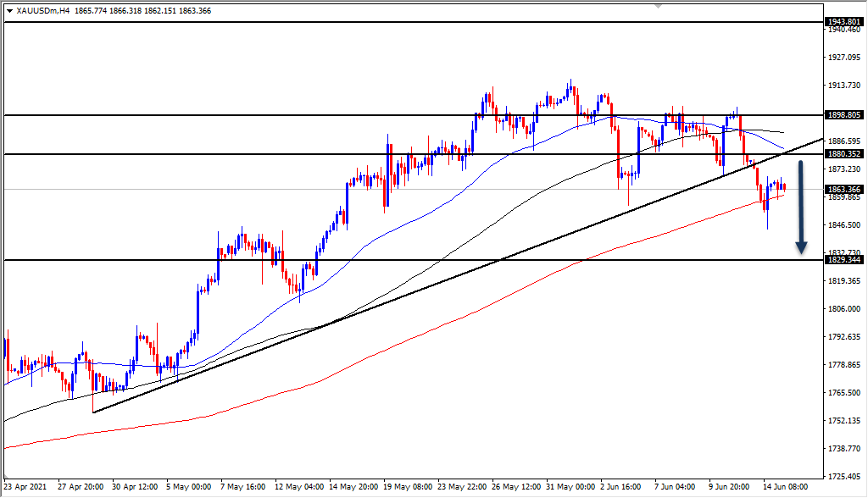The width and height of the screenshot is (868, 498).
Task: Click the 9 Jun 20:00 time label
Action: 729,487
